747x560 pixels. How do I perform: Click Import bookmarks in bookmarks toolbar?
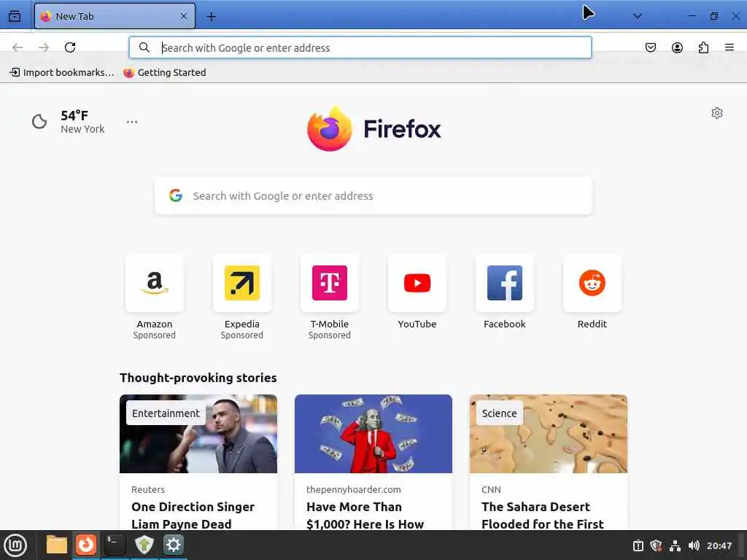[x=62, y=72]
